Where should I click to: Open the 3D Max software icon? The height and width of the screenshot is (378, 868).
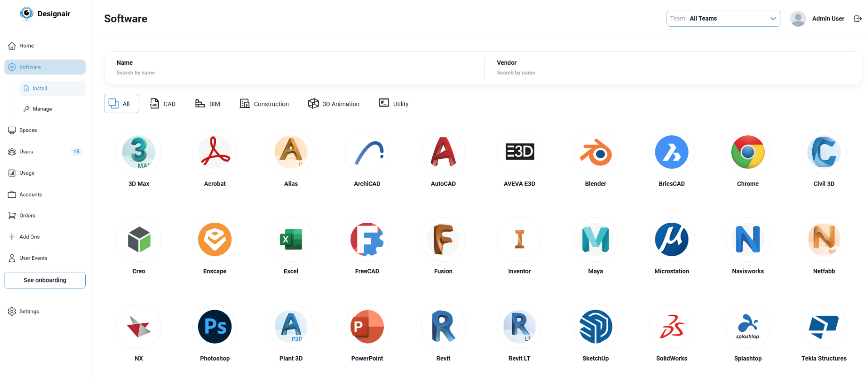point(139,152)
